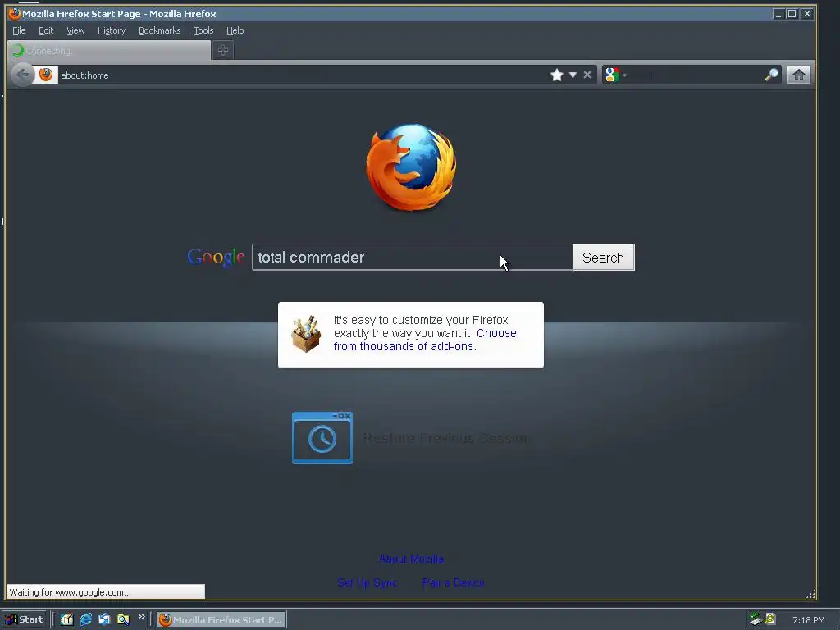Bookmark this page with the star icon
Viewport: 840px width, 630px height.
pos(557,75)
